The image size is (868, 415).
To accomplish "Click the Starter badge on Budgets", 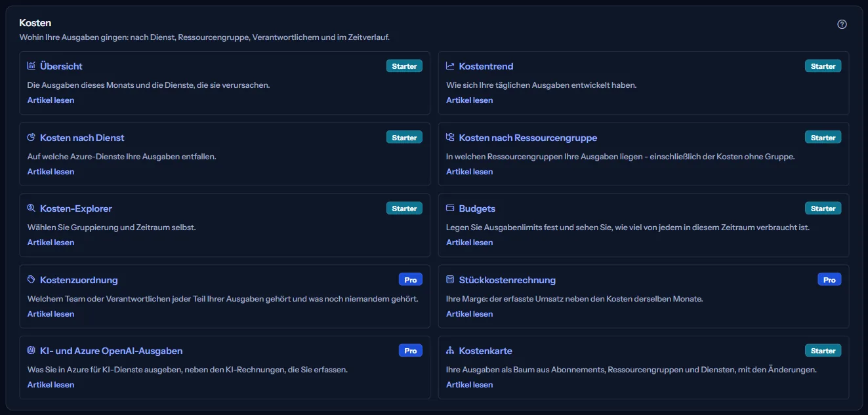I will (x=823, y=208).
